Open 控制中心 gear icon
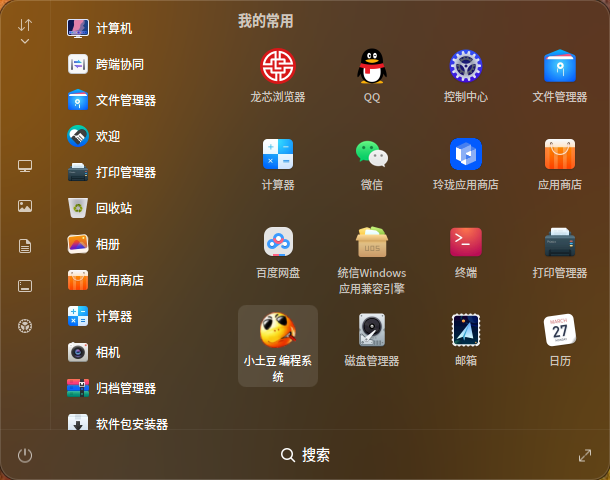Image resolution: width=610 pixels, height=480 pixels. pyautogui.click(x=466, y=75)
